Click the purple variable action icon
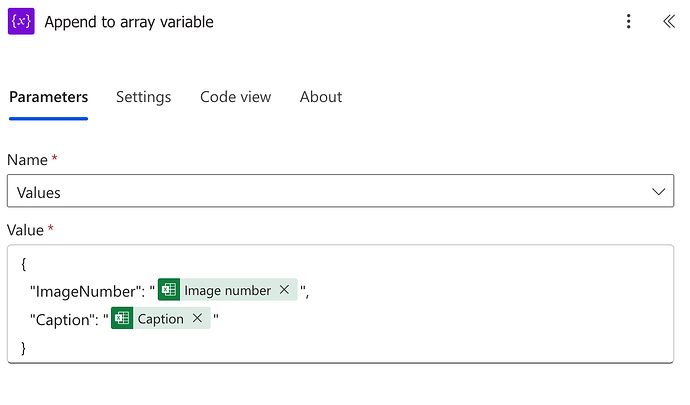 tap(21, 21)
